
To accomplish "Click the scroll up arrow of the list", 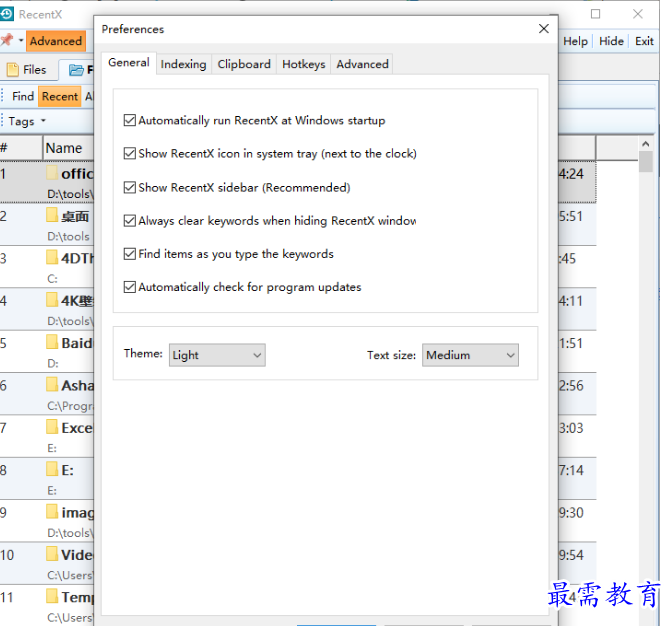I will pyautogui.click(x=646, y=144).
